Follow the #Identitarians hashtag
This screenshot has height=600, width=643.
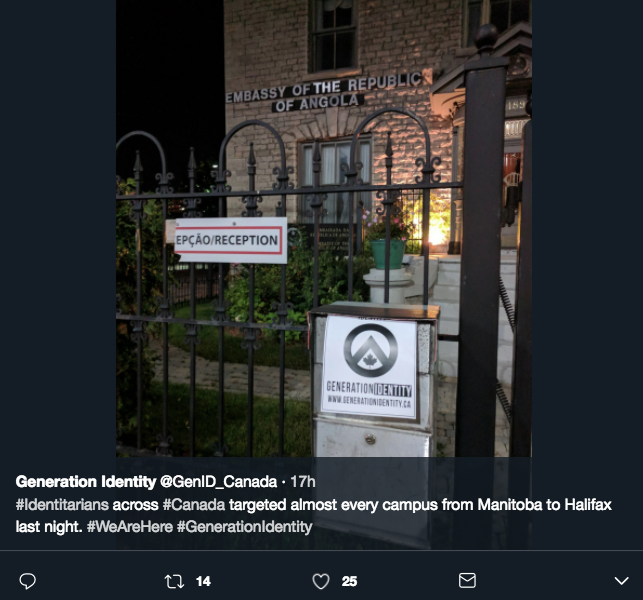pyautogui.click(x=62, y=504)
